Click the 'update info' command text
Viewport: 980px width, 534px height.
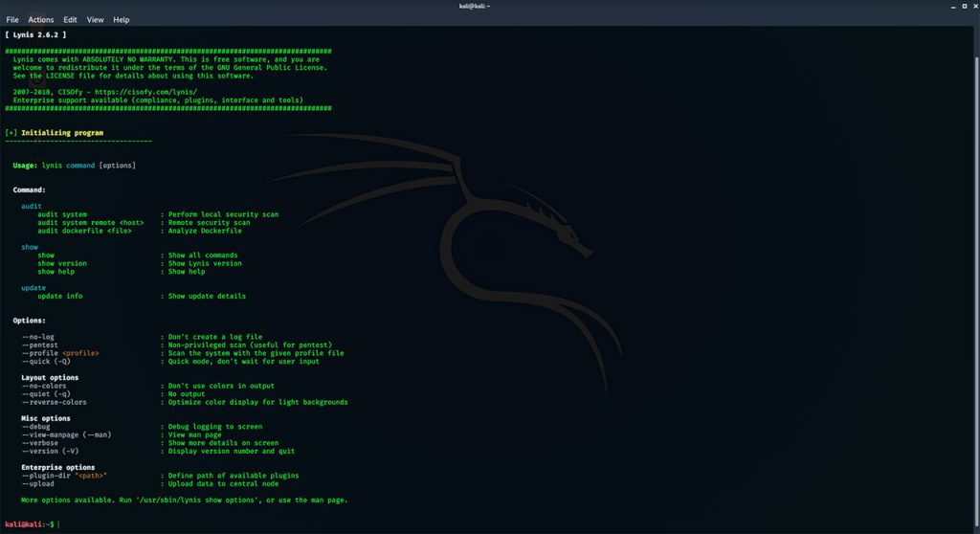(60, 297)
